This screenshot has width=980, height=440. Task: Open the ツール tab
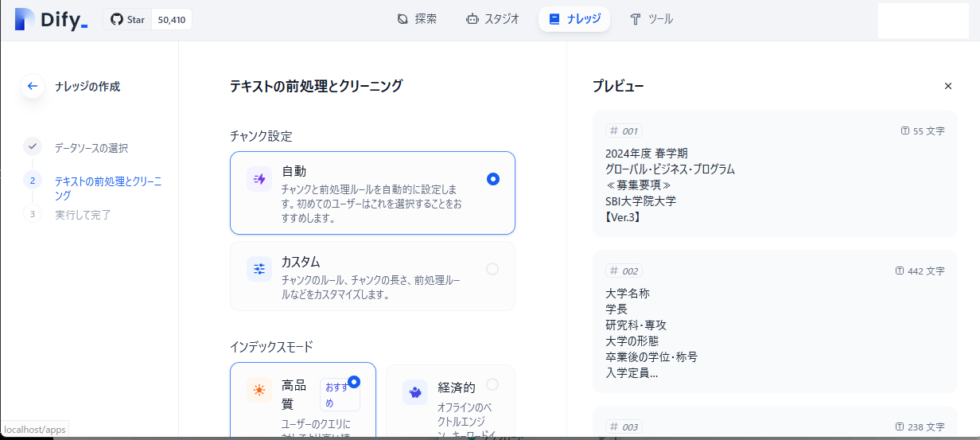(x=651, y=19)
